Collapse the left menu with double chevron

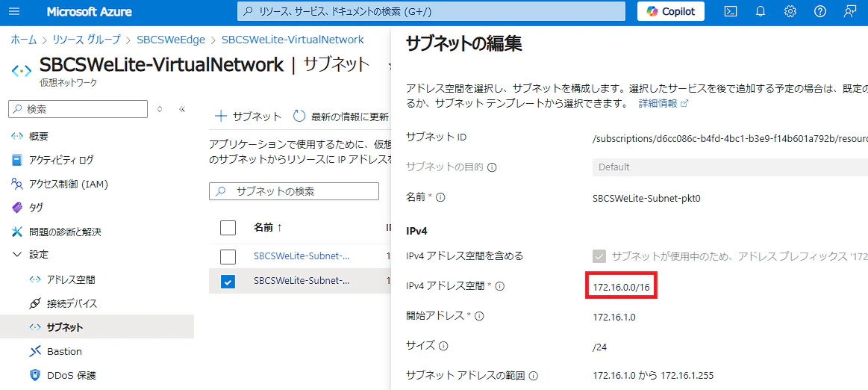click(x=181, y=109)
